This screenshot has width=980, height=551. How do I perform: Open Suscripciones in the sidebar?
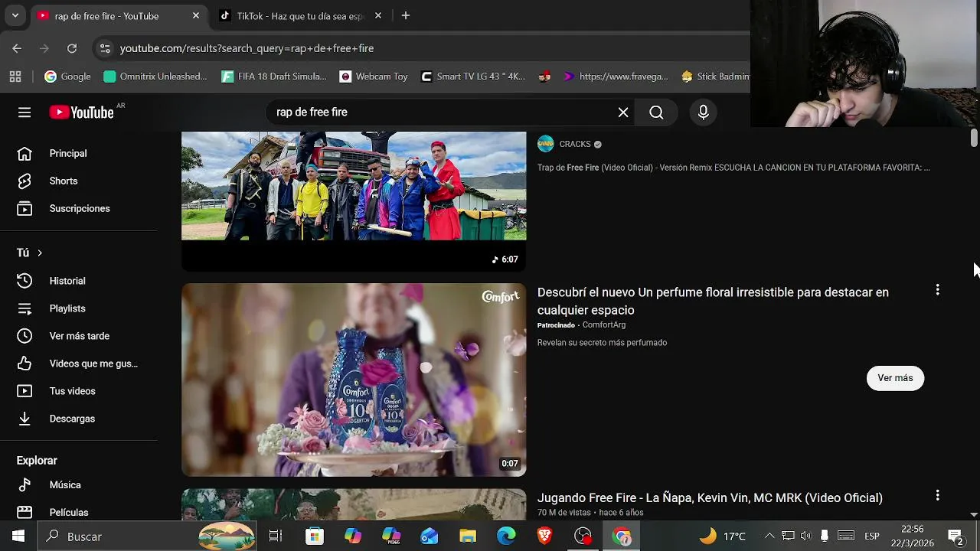(x=79, y=208)
